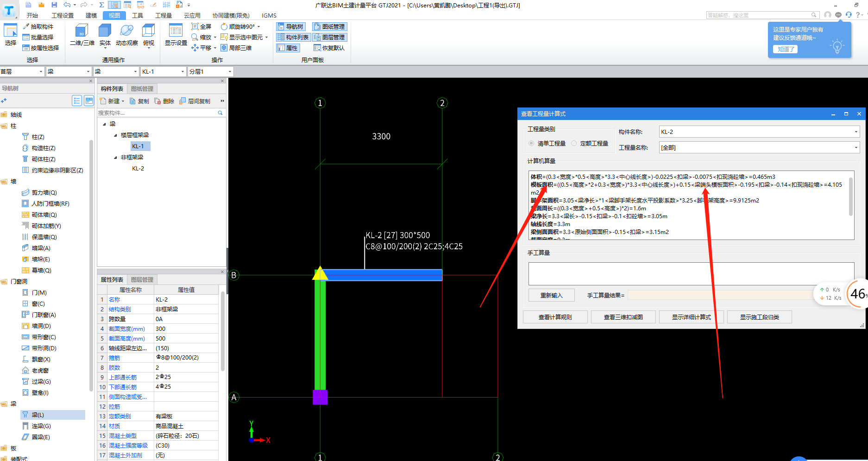Select 梁(L) in navigation tree
The width and height of the screenshot is (868, 461).
coord(53,415)
